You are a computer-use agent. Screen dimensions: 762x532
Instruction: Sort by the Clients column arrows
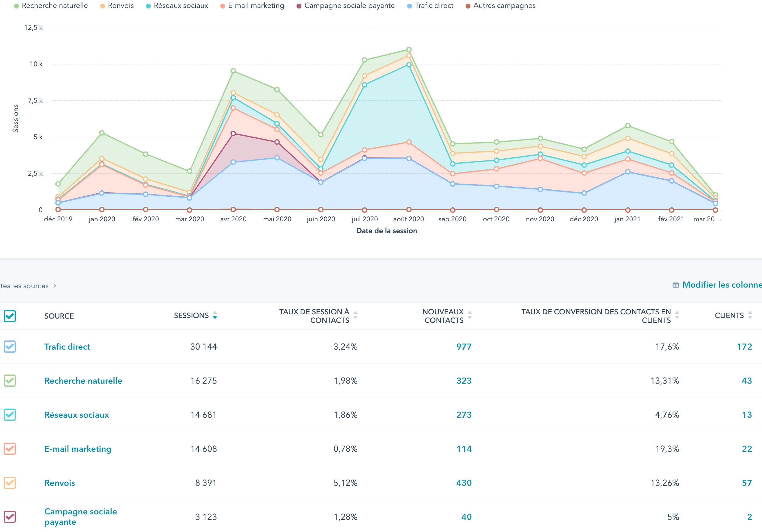coord(750,315)
